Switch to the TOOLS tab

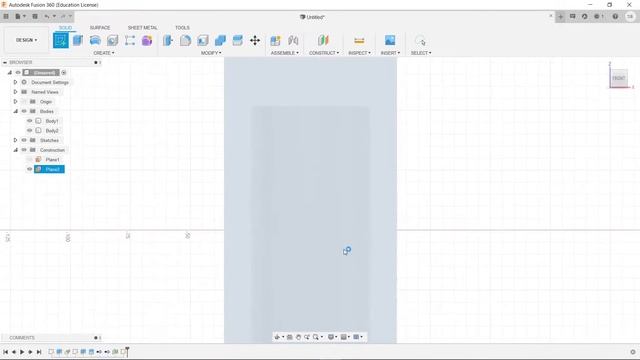182,28
